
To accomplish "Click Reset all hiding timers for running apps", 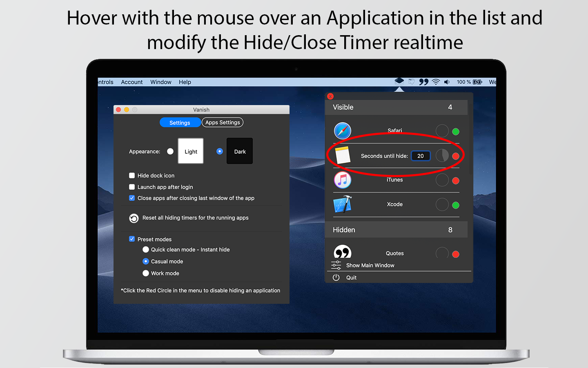I will [195, 218].
